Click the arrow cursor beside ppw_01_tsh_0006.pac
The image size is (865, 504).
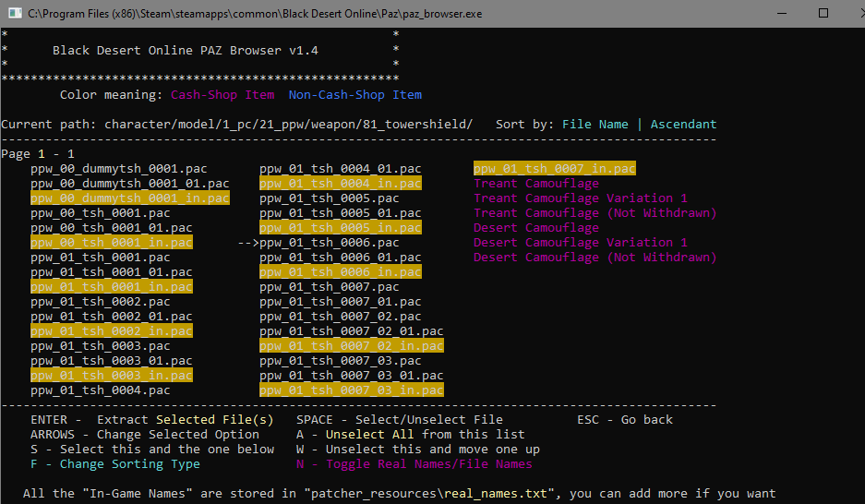[x=247, y=243]
